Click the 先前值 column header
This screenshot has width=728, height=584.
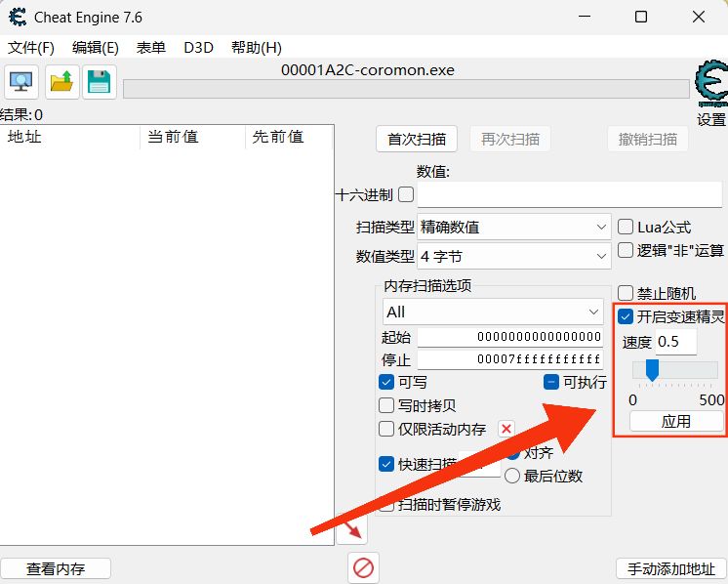[x=289, y=137]
